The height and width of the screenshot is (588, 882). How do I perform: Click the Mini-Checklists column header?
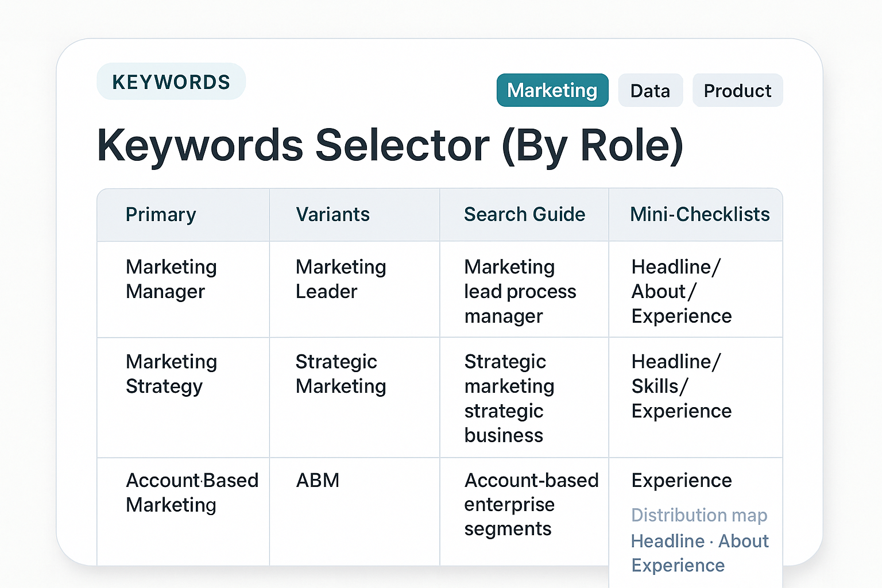coord(699,215)
